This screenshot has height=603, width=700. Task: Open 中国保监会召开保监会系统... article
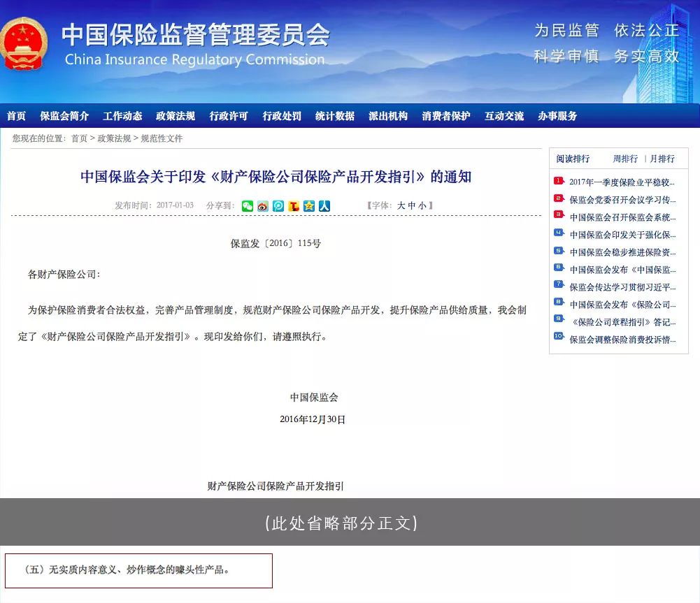tap(622, 217)
